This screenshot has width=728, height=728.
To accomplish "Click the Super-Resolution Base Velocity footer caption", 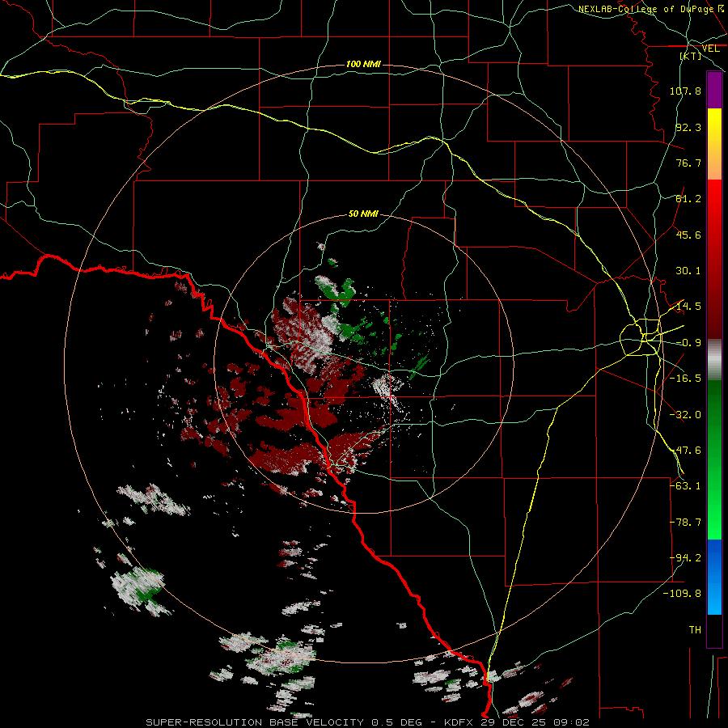I will coord(368,722).
